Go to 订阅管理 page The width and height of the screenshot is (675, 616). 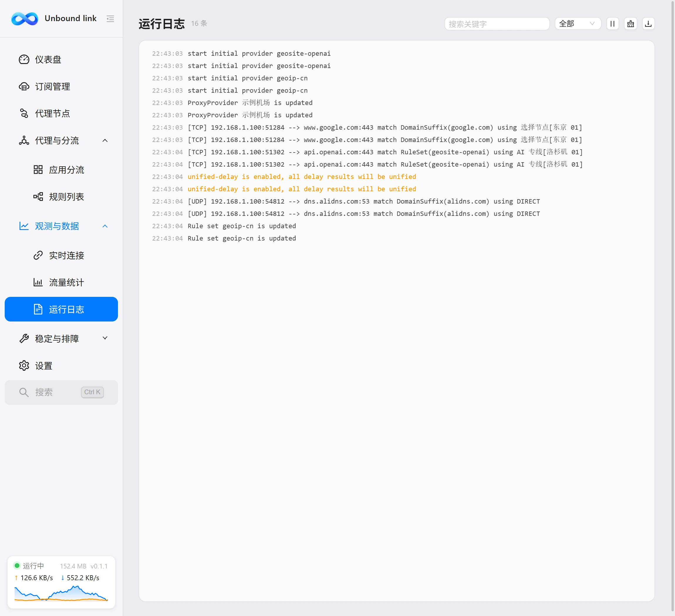pyautogui.click(x=61, y=87)
